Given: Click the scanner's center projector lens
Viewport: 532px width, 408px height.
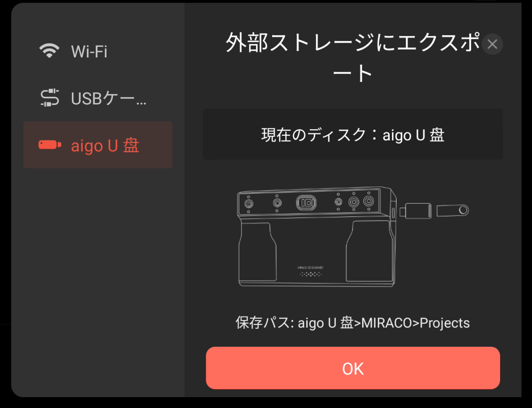Looking at the screenshot, I should tap(307, 203).
